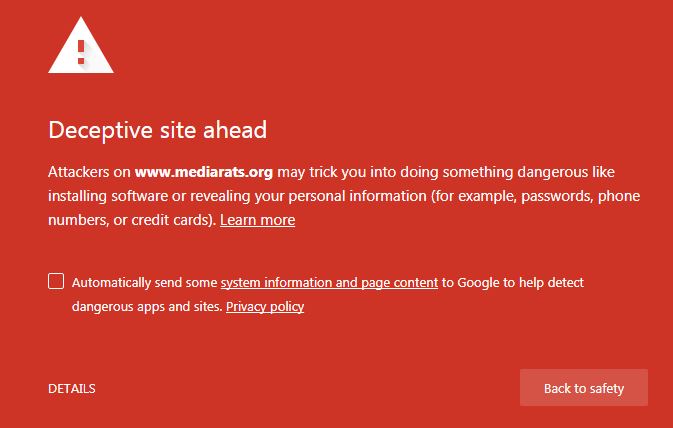Click empty red area between DETAILS and Back to safety
Viewport: 673px width, 428px height.
pos(300,388)
